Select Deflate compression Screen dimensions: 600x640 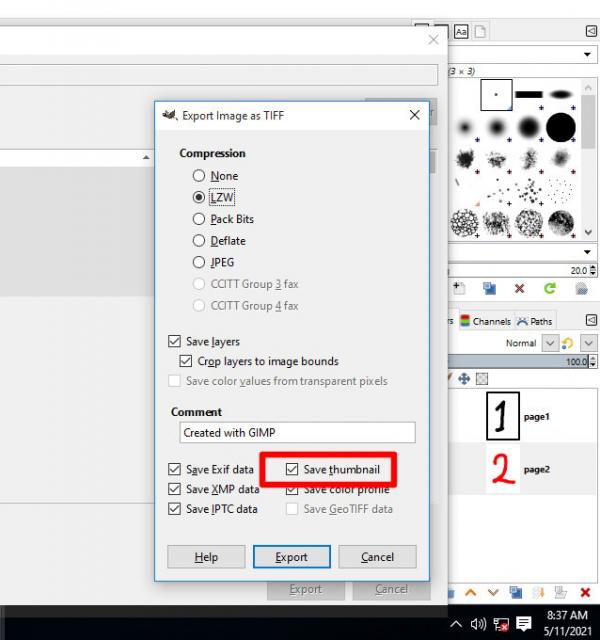pyautogui.click(x=219, y=241)
